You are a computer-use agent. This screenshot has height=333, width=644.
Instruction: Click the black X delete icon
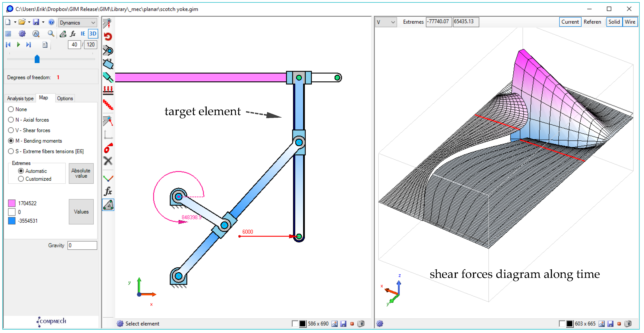coord(108,161)
